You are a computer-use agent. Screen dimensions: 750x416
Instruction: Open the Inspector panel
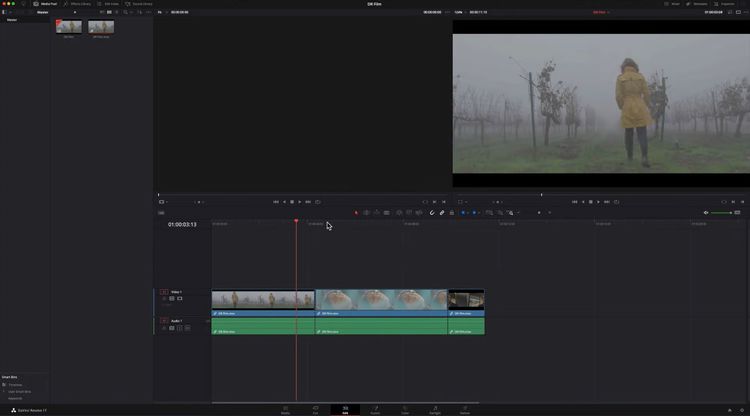pyautogui.click(x=724, y=4)
